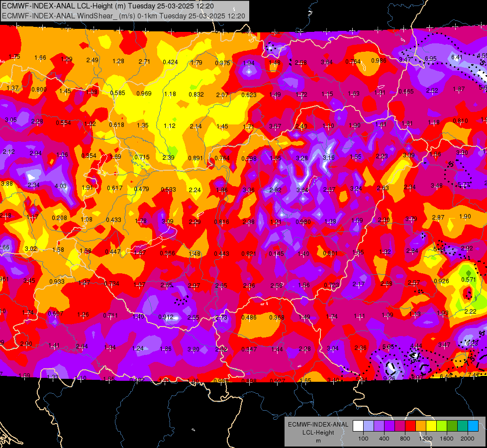Pick the lime green legend swatch before 1600

click(x=442, y=426)
